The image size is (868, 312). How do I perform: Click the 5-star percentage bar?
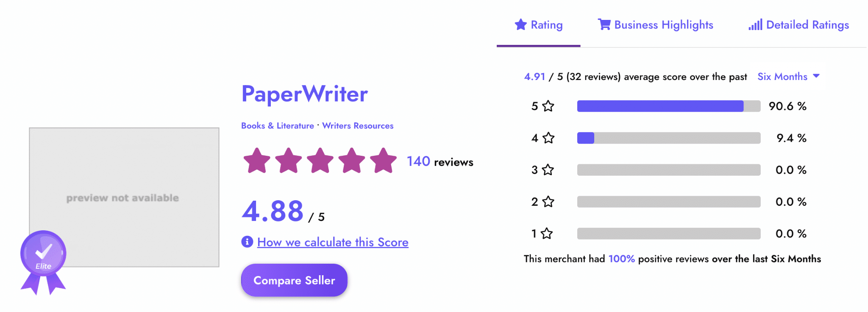pyautogui.click(x=668, y=106)
